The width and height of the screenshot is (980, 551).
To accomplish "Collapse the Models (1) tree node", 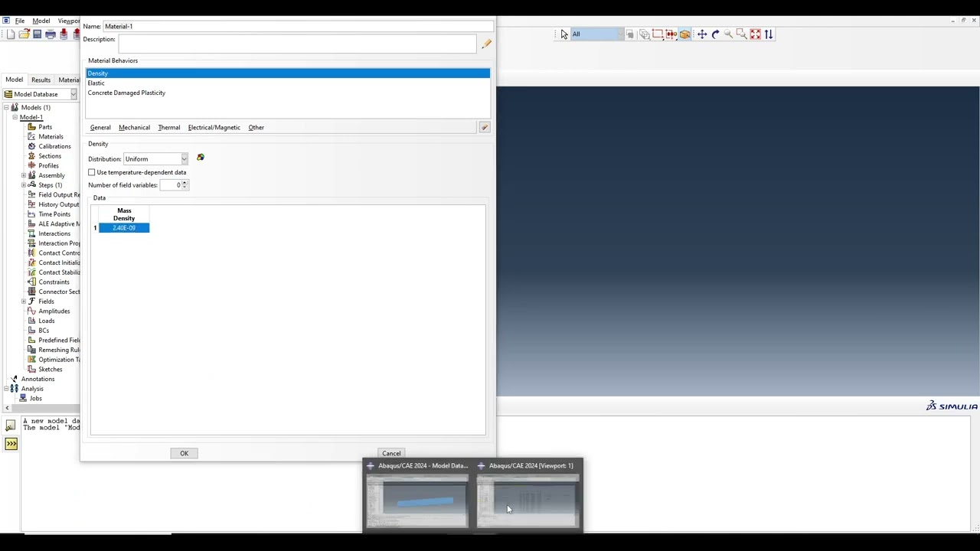I will (x=5, y=108).
